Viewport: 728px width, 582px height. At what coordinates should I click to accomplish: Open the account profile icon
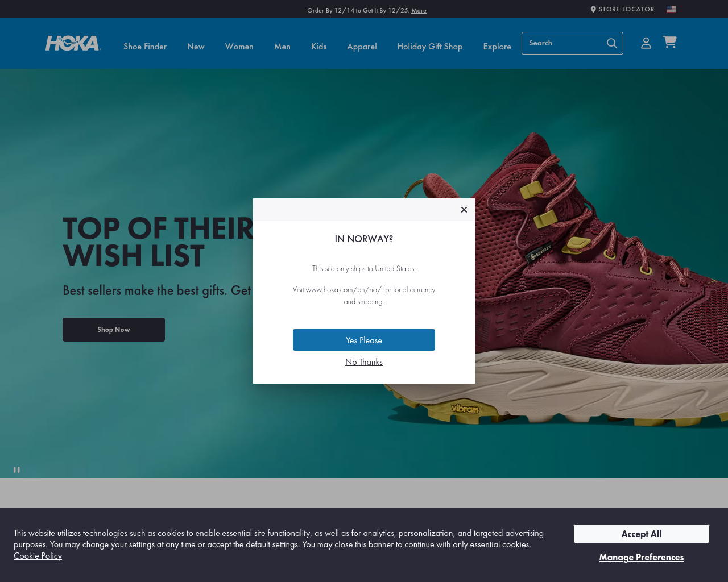point(646,43)
